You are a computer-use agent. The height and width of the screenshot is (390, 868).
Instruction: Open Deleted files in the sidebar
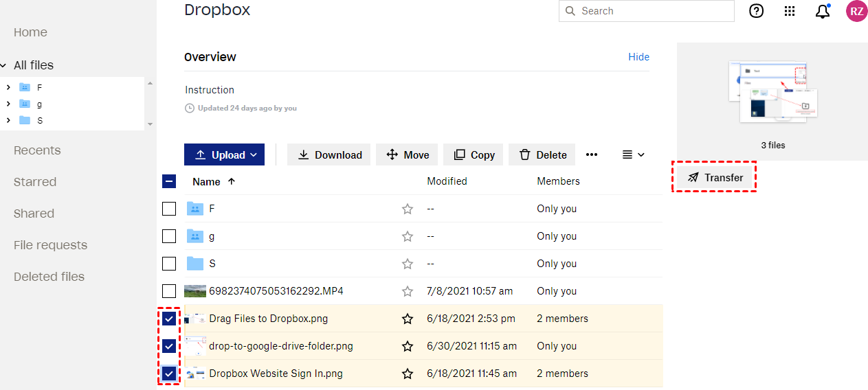click(49, 277)
